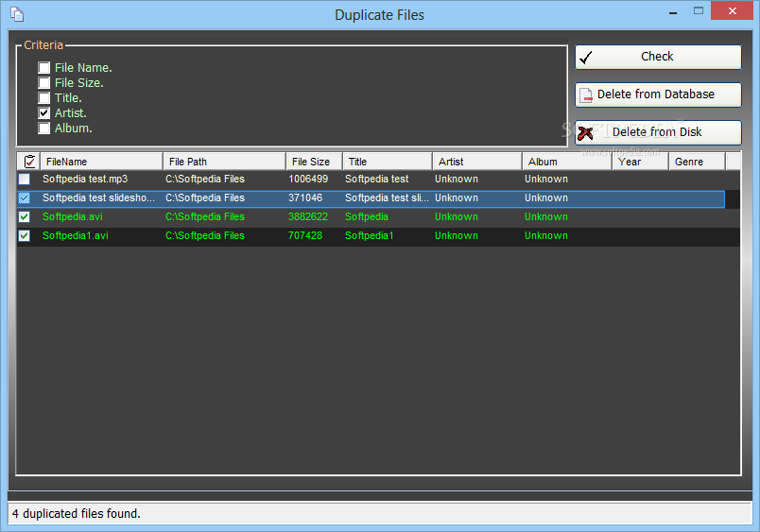Toggle checkbox for Softpedia test slideshow row
Image resolution: width=760 pixels, height=532 pixels.
point(25,198)
